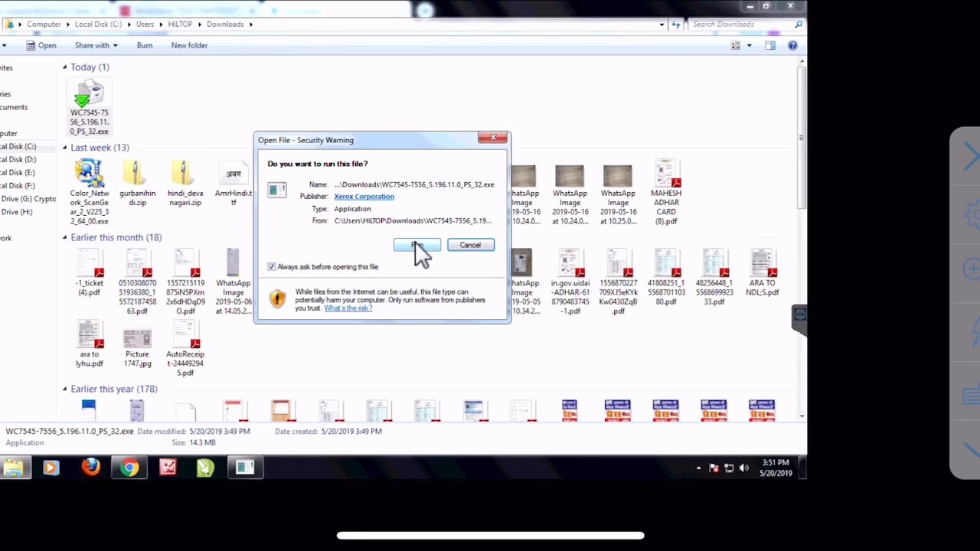This screenshot has height=551, width=980.
Task: Select the AmrHindi.ttf font file
Action: (233, 182)
